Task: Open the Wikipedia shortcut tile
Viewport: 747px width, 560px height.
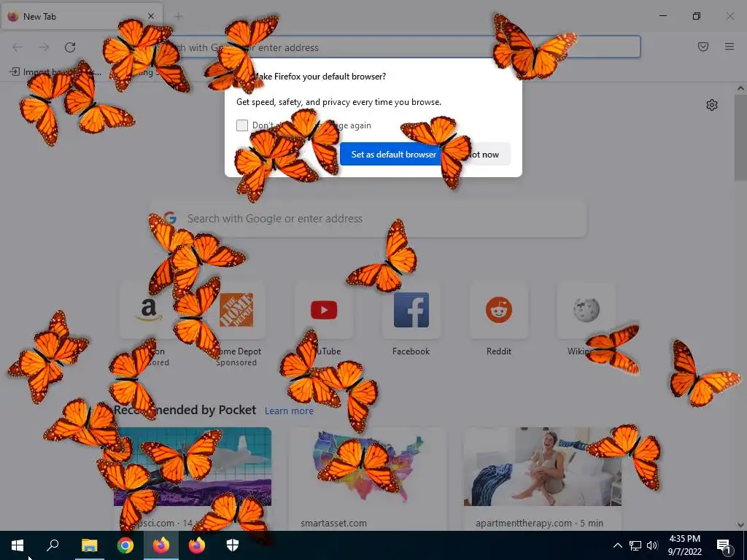Action: pyautogui.click(x=587, y=310)
